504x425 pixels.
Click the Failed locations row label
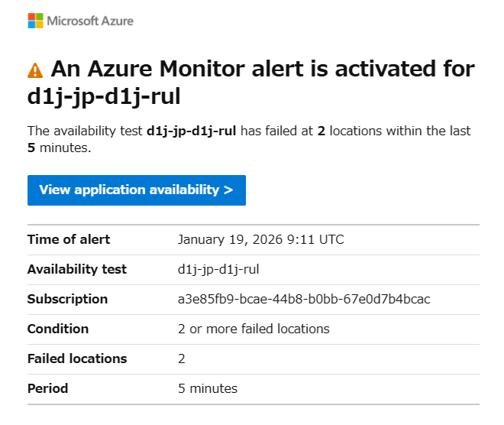77,358
